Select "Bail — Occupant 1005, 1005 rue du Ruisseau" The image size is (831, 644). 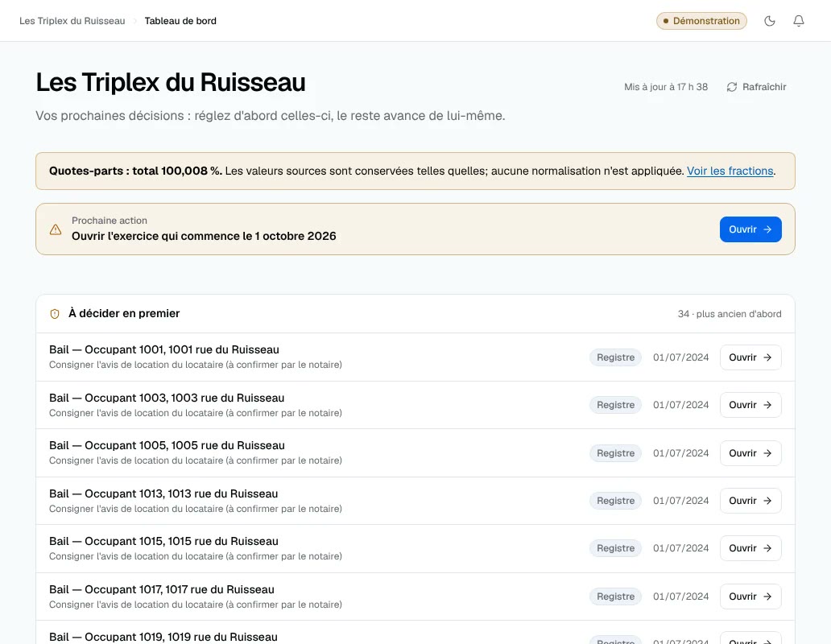tap(167, 445)
